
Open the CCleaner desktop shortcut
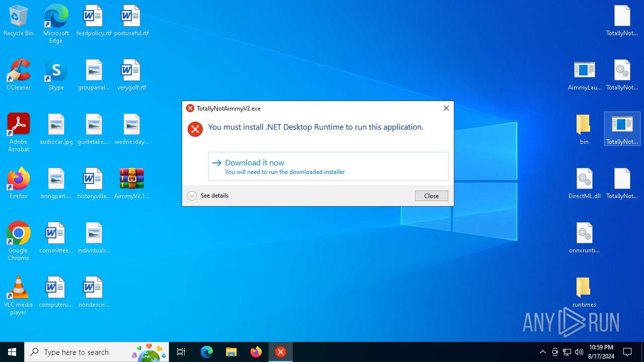click(x=19, y=75)
